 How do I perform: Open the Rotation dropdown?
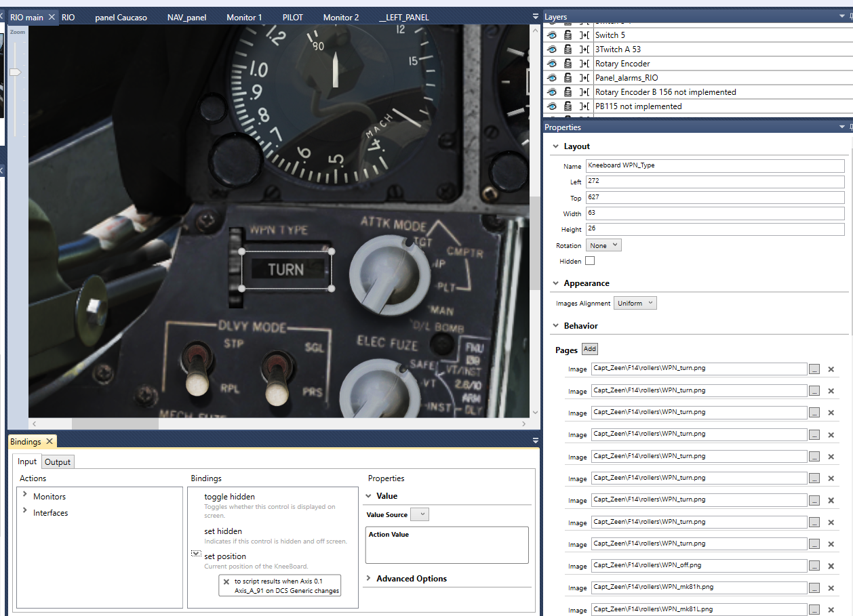point(603,245)
